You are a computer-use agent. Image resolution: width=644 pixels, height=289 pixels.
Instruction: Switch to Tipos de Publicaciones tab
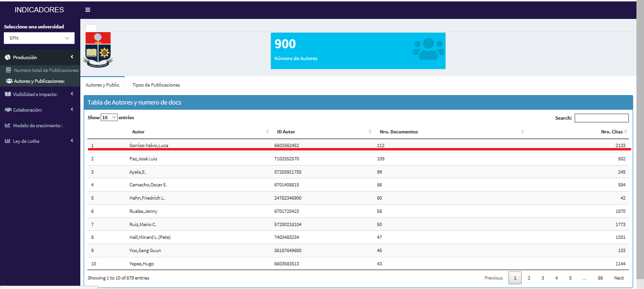pyautogui.click(x=156, y=85)
